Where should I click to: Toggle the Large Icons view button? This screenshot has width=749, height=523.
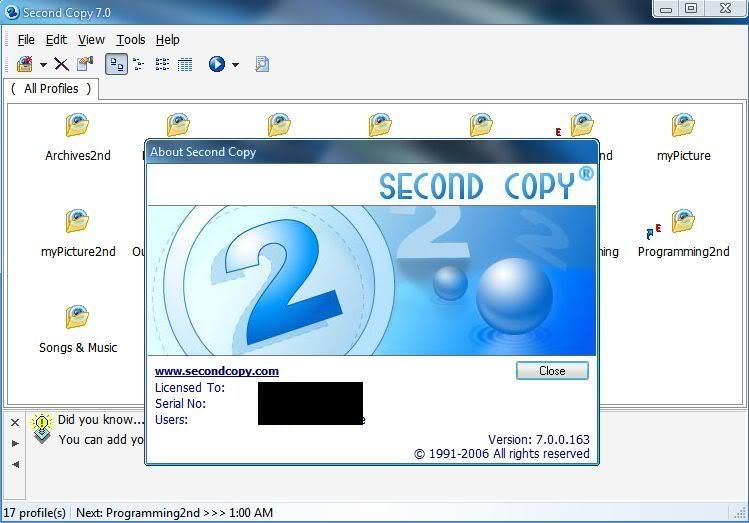click(117, 64)
